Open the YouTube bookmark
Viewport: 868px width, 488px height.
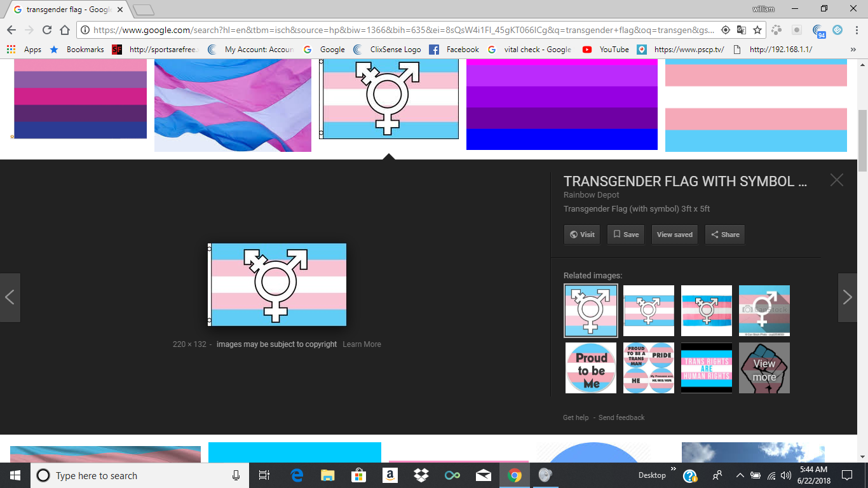(606, 50)
